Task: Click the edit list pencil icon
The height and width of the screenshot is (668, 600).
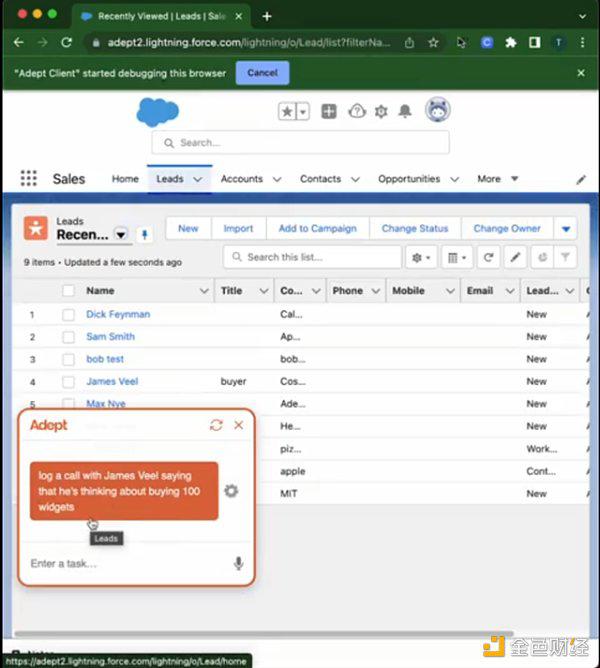Action: 515,257
